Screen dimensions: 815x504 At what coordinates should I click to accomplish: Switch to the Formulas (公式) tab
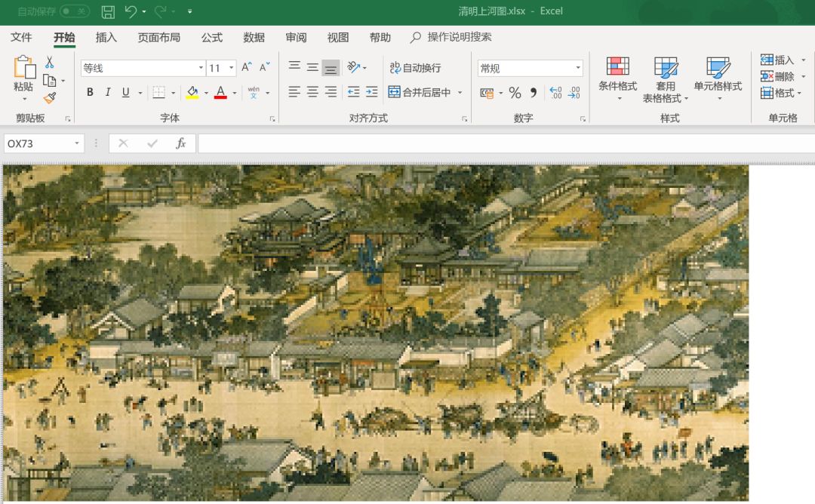pyautogui.click(x=211, y=38)
